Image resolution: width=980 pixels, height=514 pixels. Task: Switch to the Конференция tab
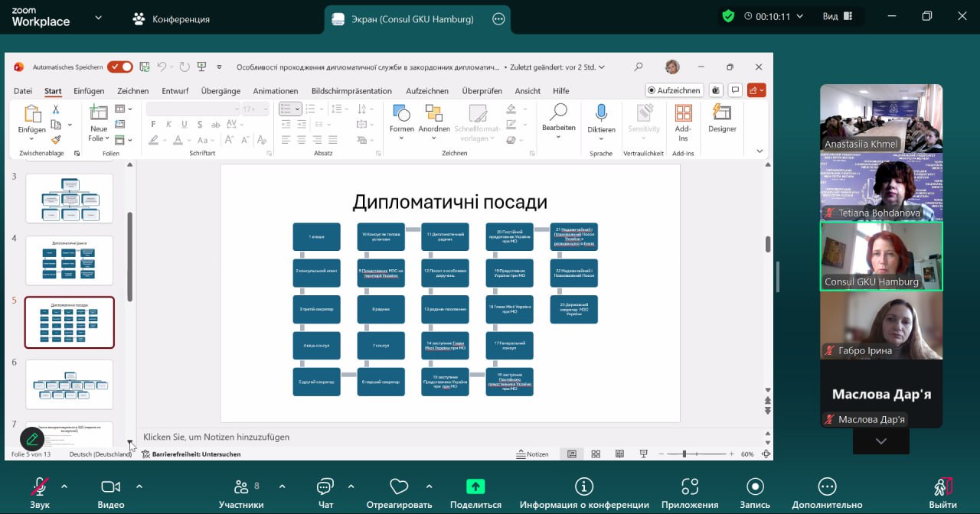click(x=171, y=18)
